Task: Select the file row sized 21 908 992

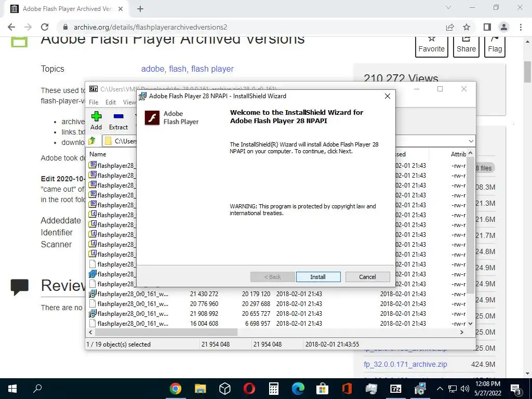Action: tap(276, 313)
